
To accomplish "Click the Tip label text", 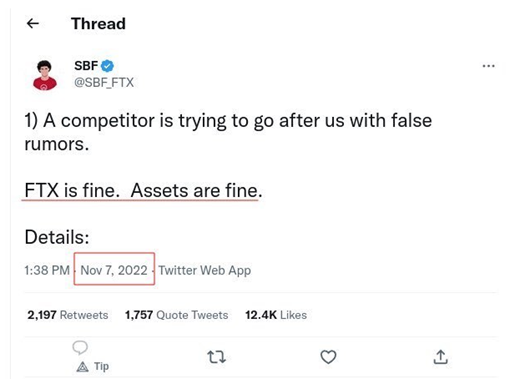I will [101, 366].
